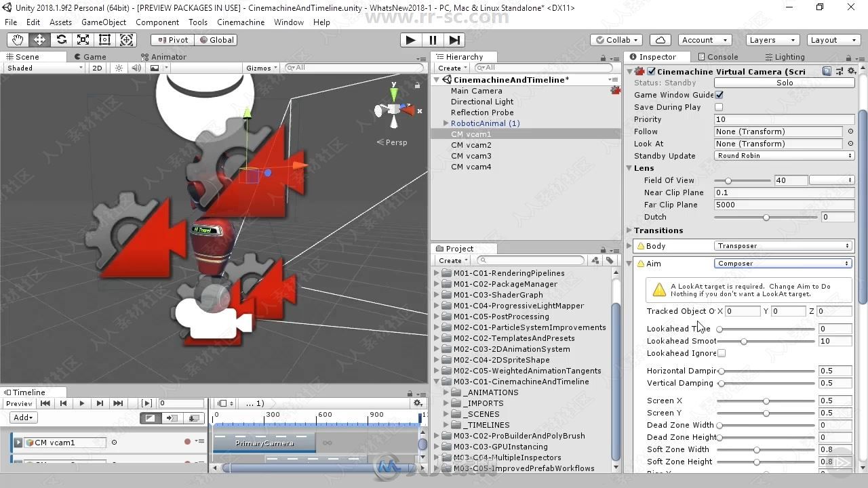Image resolution: width=868 pixels, height=488 pixels.
Task: Select the Hand tool
Action: coord(18,40)
